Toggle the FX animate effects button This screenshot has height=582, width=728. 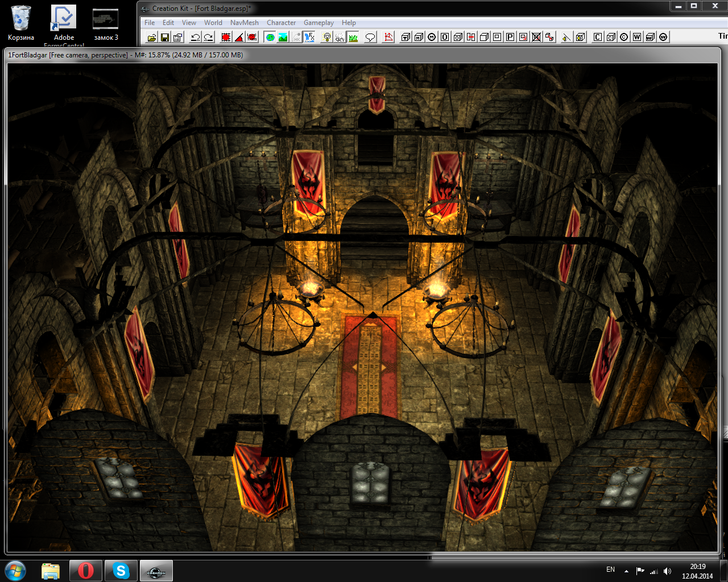tap(309, 37)
